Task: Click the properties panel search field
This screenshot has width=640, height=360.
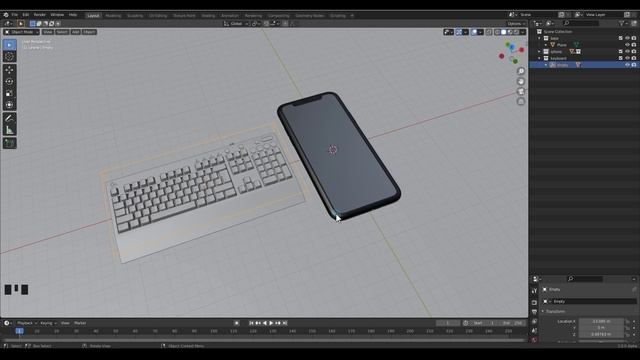Action: click(585, 279)
